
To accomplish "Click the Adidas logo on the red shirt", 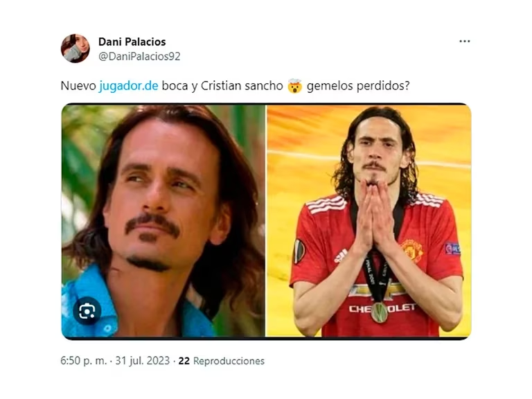I will coord(341,256).
